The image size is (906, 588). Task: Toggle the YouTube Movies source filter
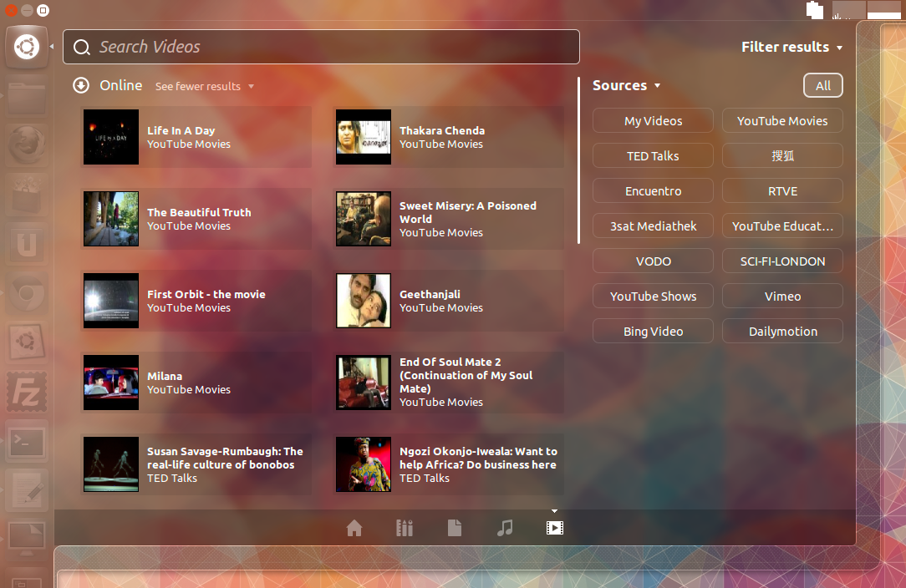782,121
